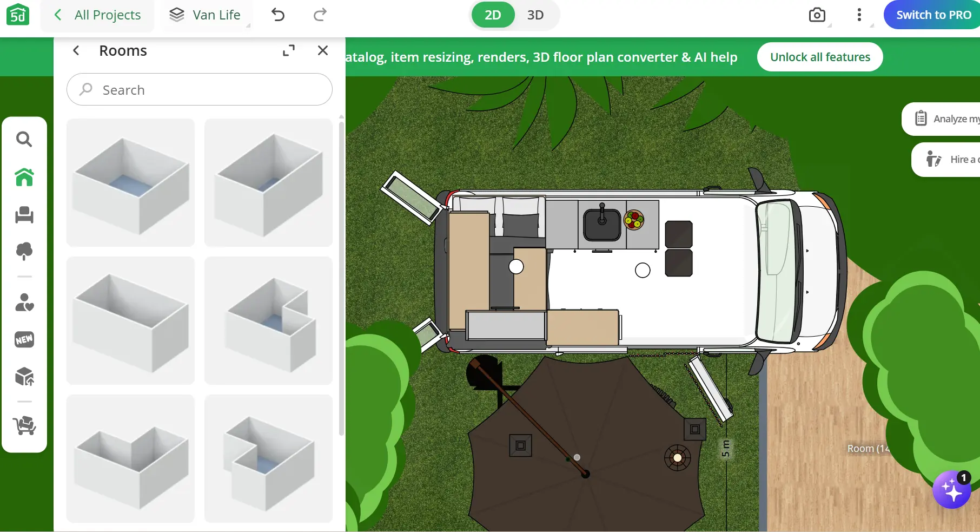Click the undo arrow
The image size is (980, 532).
pyautogui.click(x=278, y=15)
